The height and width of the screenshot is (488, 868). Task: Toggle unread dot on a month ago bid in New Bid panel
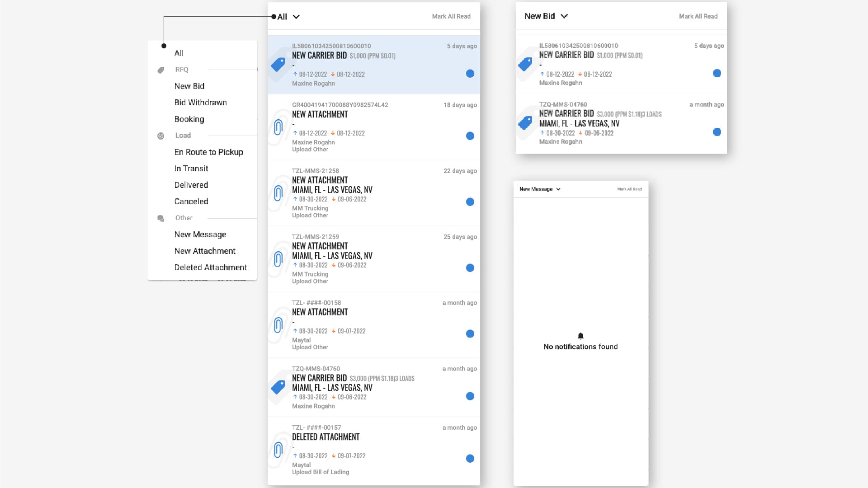(x=717, y=132)
